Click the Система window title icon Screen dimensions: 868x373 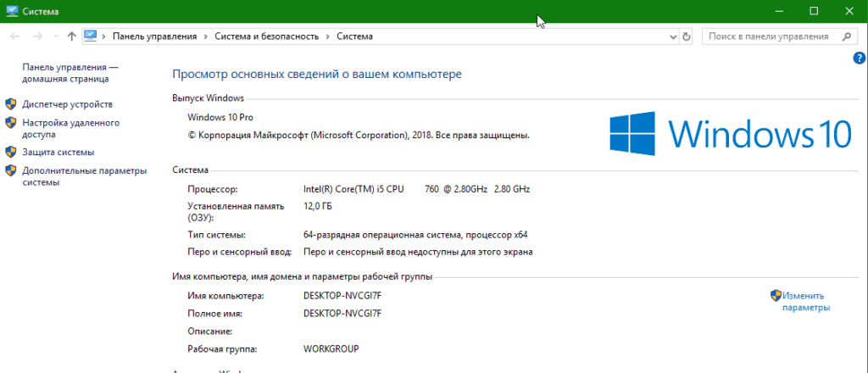click(12, 10)
